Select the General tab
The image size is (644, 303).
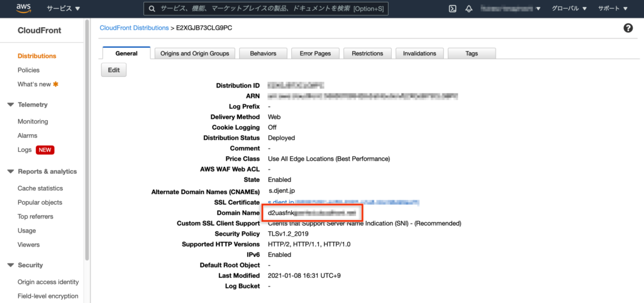point(126,54)
